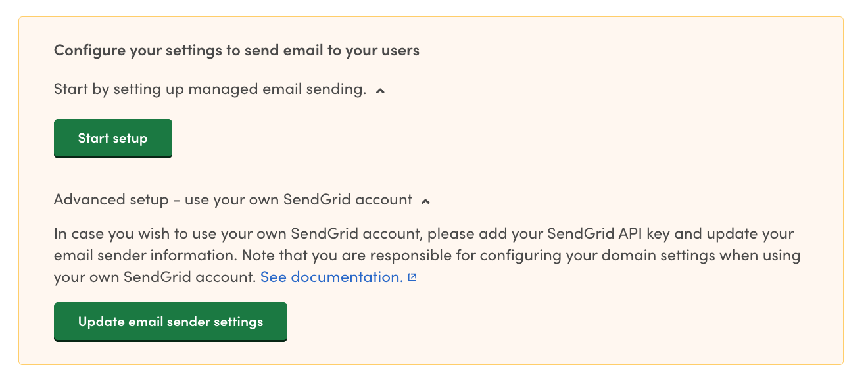Collapse managed email sending section chevron
Image resolution: width=868 pixels, height=384 pixels.
(379, 91)
